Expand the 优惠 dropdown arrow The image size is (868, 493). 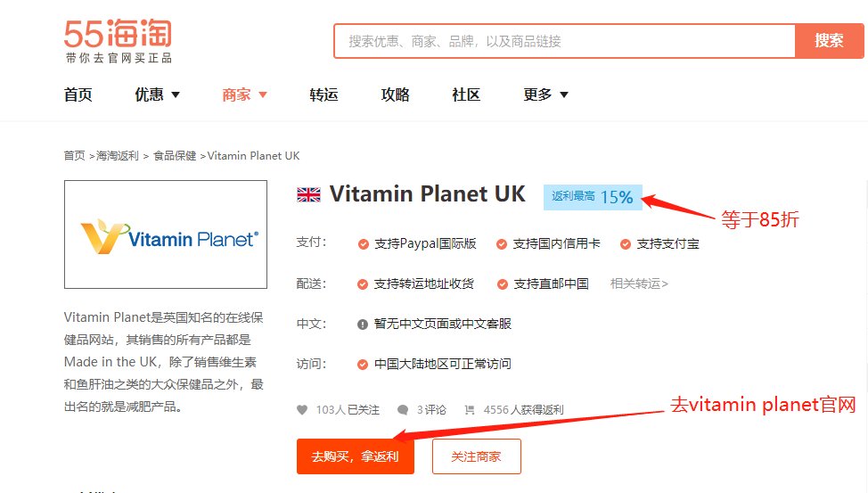[176, 94]
